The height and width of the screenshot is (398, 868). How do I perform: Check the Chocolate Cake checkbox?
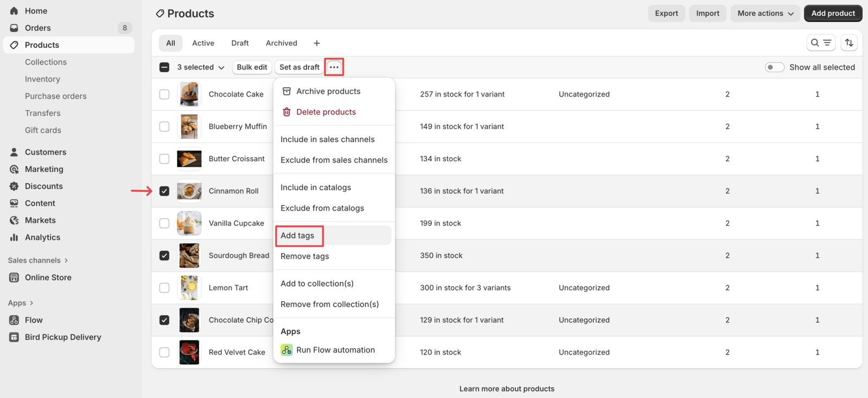[164, 94]
